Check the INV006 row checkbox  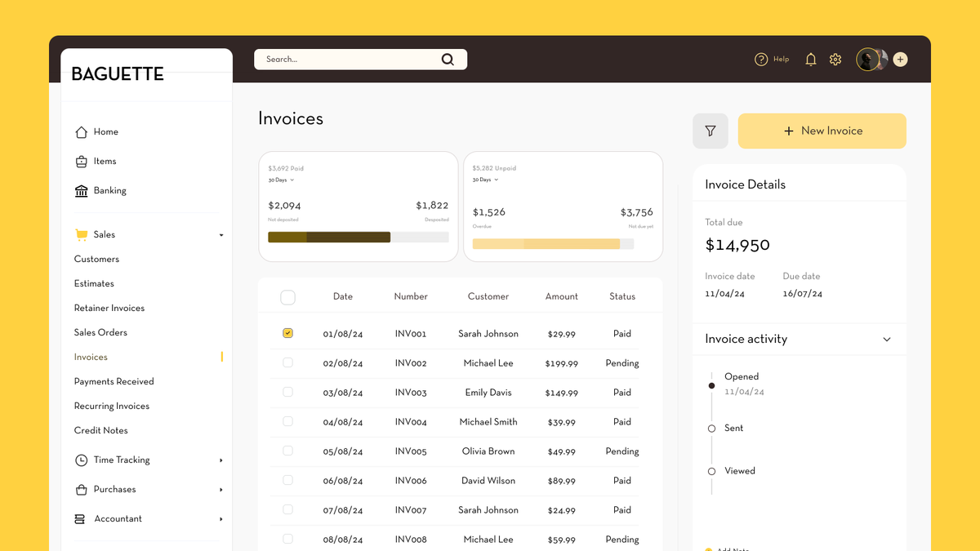coord(287,480)
